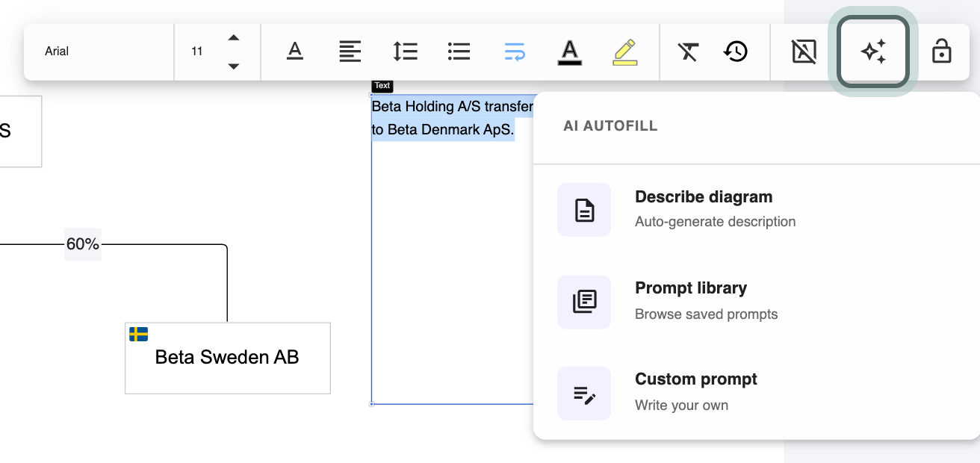The width and height of the screenshot is (980, 463).
Task: Click 'Browse saved prompts' subtitle
Action: (706, 314)
